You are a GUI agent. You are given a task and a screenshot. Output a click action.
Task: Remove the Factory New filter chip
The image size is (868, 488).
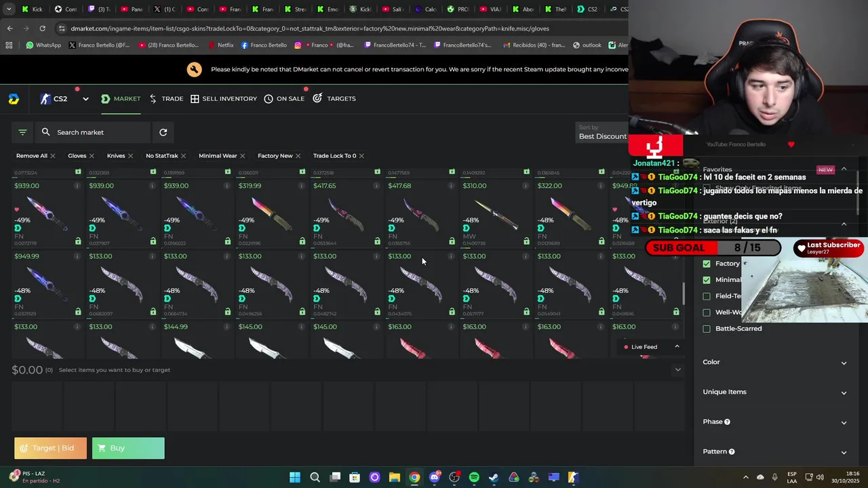298,156
